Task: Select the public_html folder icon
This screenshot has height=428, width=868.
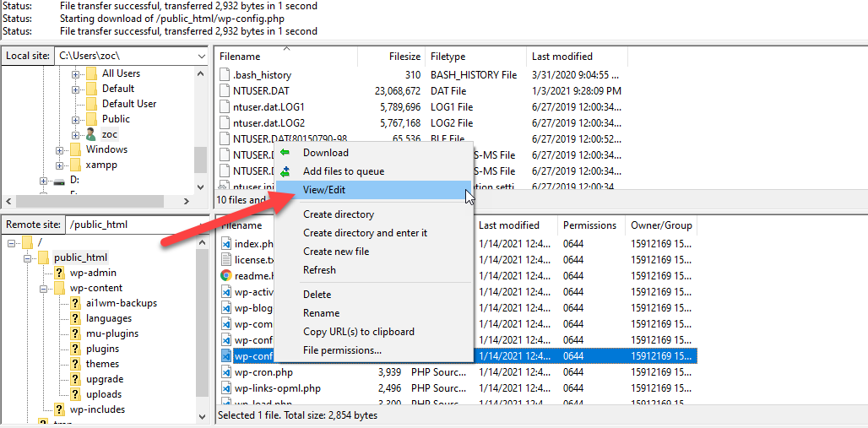Action: pos(44,257)
